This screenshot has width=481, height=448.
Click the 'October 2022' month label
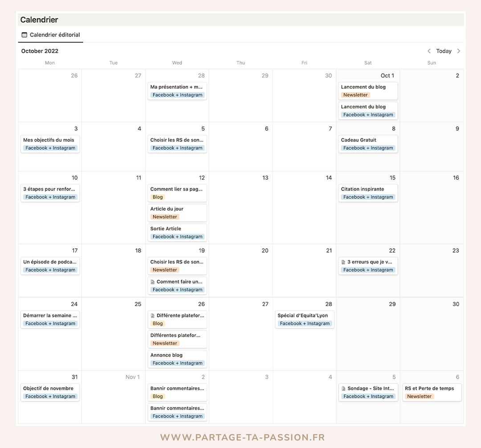coord(40,51)
